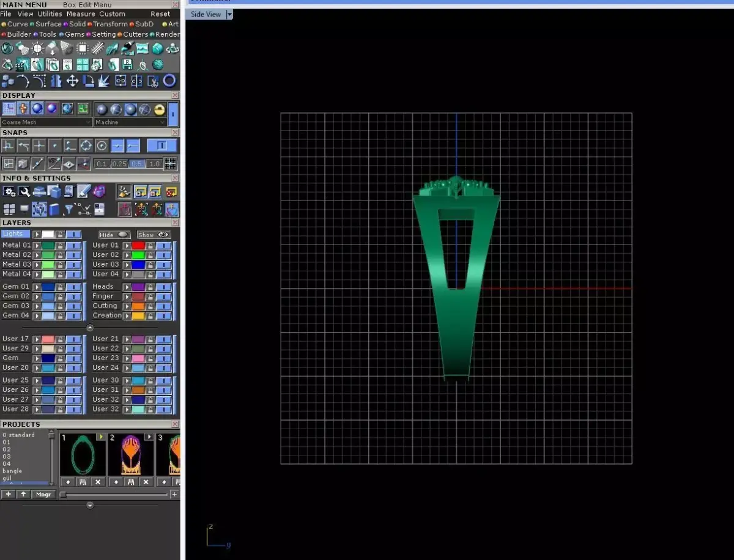
Task: Click the gold shaded sphere display icon
Action: (159, 109)
